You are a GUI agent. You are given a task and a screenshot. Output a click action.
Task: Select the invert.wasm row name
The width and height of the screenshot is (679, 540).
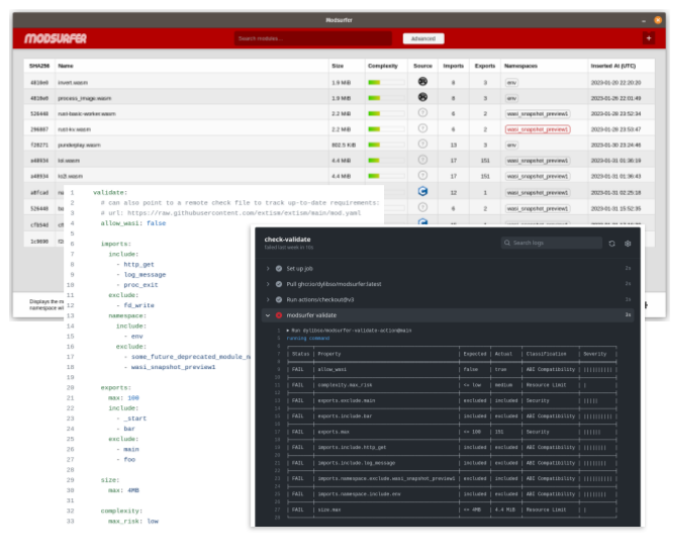(x=73, y=82)
